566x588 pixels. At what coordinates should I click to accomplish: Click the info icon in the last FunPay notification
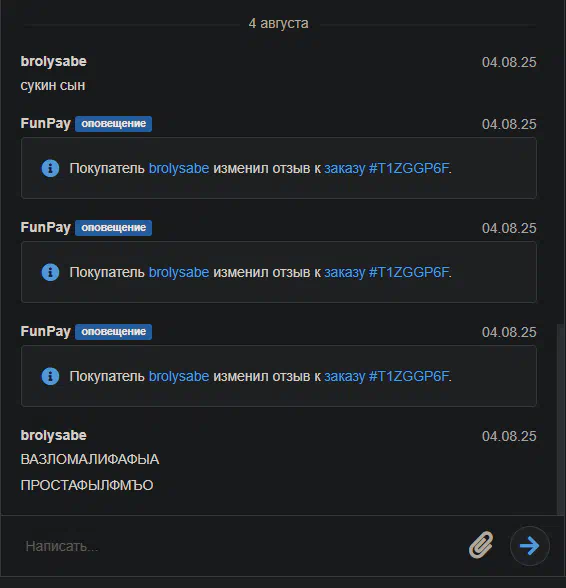(x=50, y=376)
